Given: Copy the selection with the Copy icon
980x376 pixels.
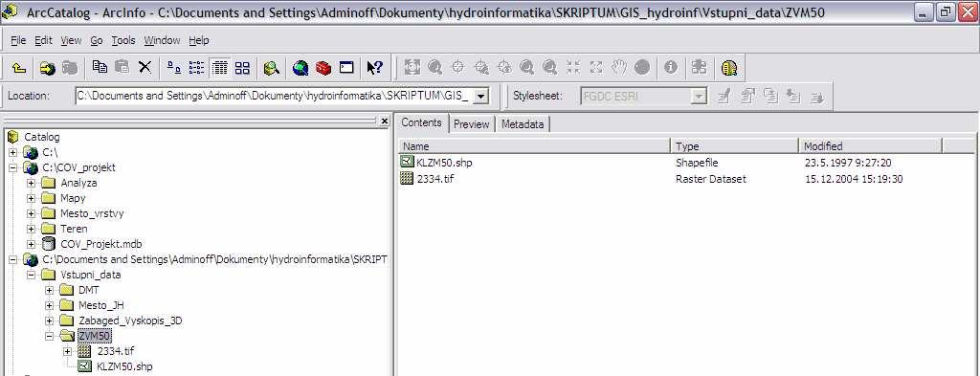Looking at the screenshot, I should 100,67.
